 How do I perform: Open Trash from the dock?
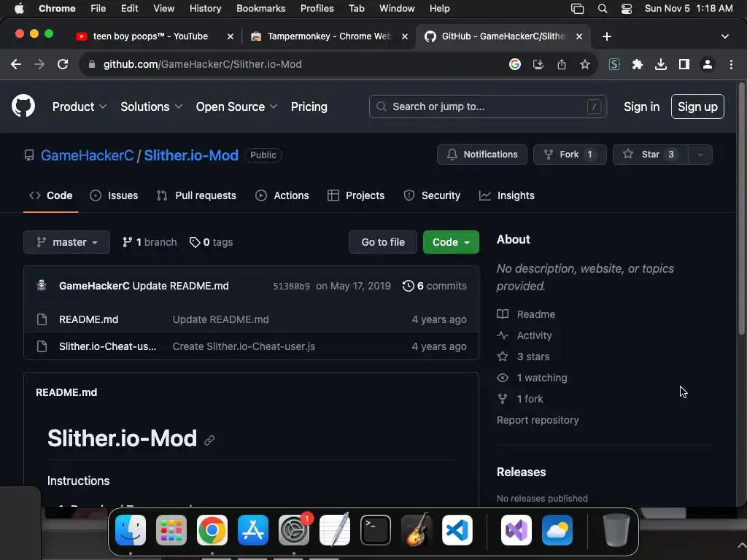coord(616,530)
